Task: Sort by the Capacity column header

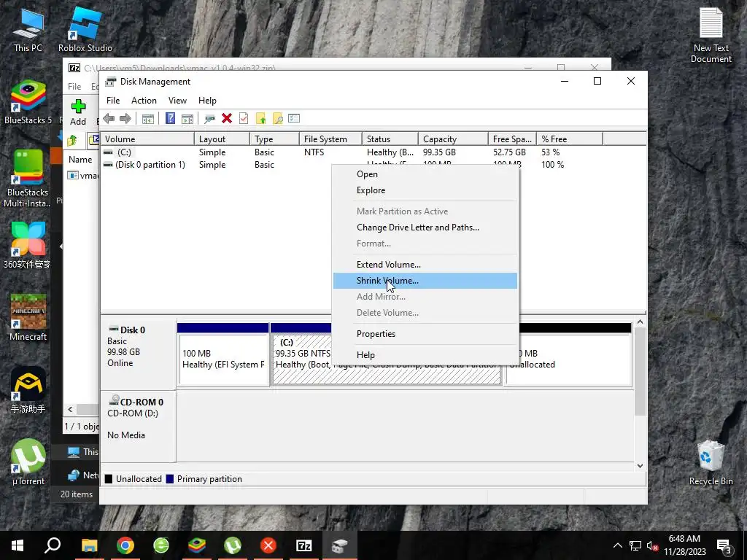Action: 453,139
